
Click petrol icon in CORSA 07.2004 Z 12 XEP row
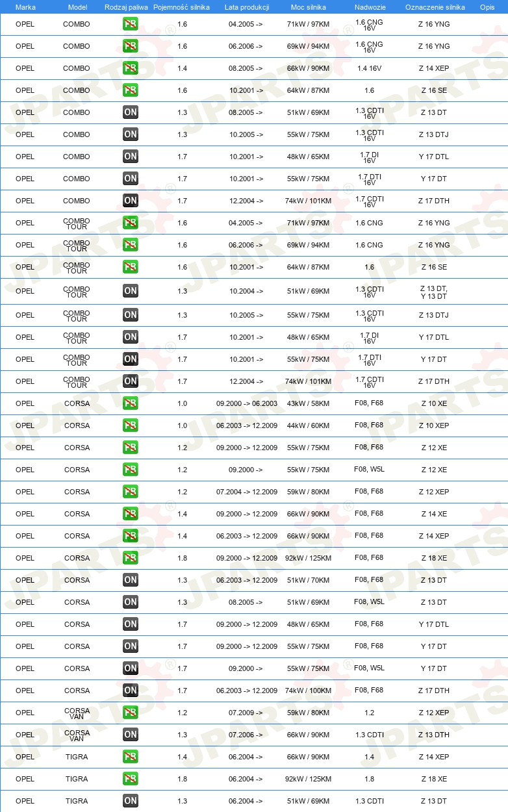click(x=130, y=492)
